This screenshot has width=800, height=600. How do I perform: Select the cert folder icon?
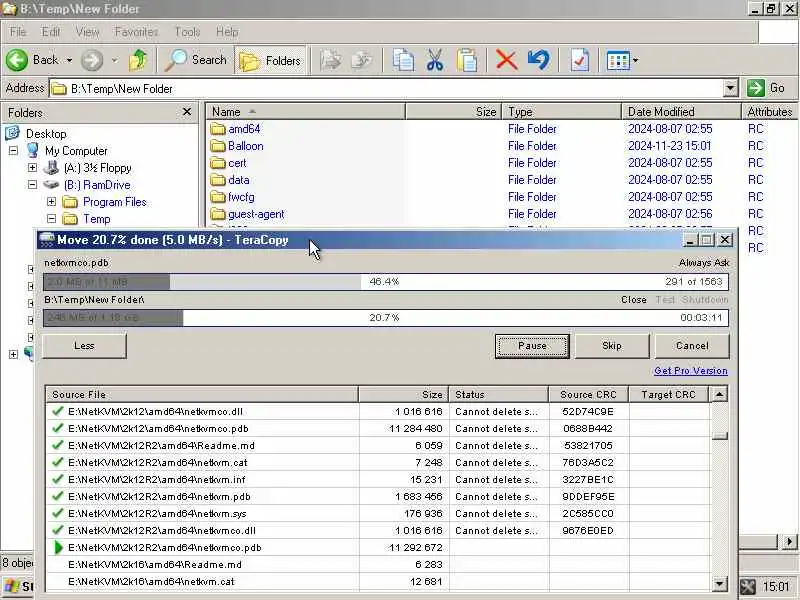click(218, 163)
